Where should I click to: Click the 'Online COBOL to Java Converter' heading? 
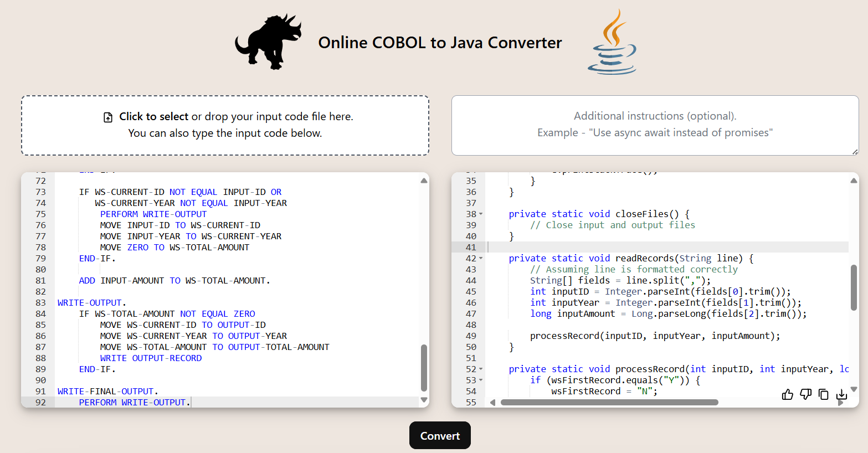tap(440, 43)
